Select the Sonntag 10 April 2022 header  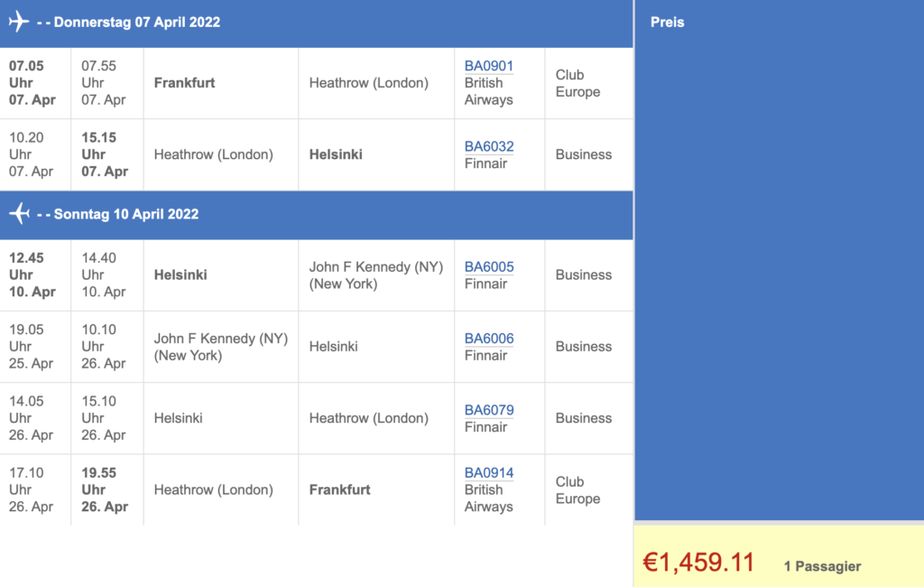(x=126, y=215)
